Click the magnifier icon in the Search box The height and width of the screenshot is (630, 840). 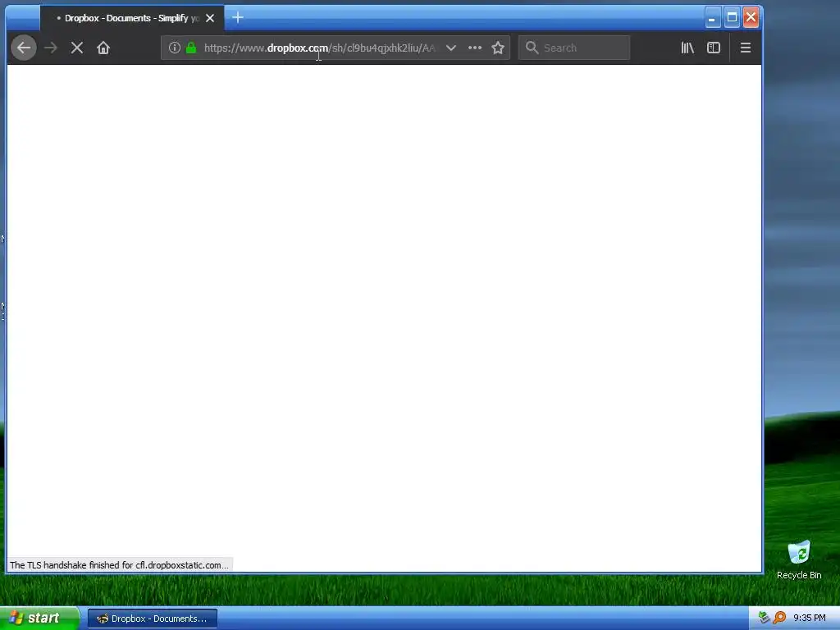[532, 48]
